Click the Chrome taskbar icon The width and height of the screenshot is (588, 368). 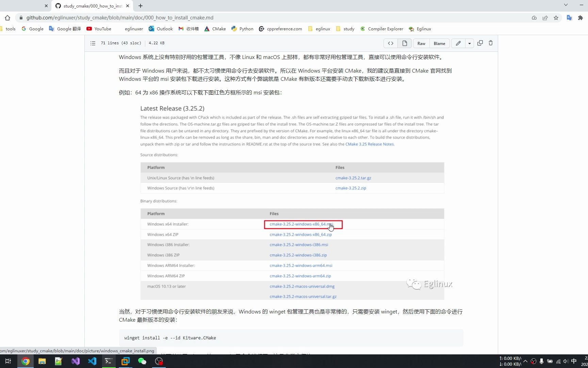click(x=26, y=361)
